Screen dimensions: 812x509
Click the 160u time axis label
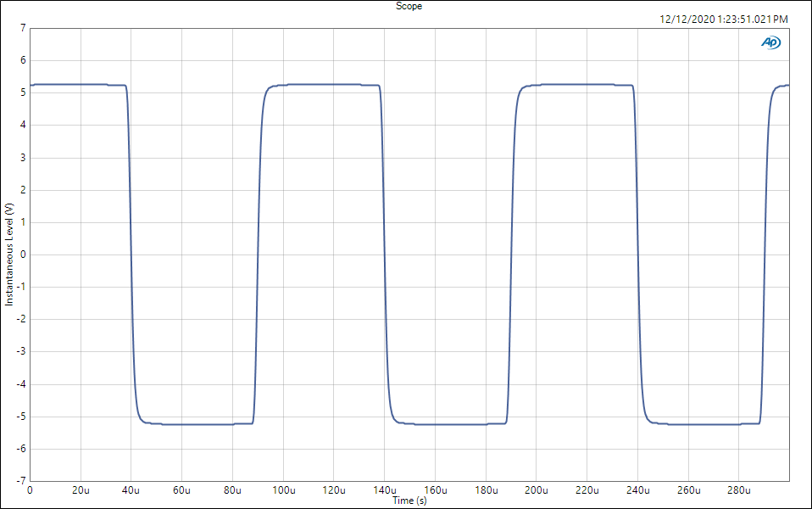coord(435,490)
